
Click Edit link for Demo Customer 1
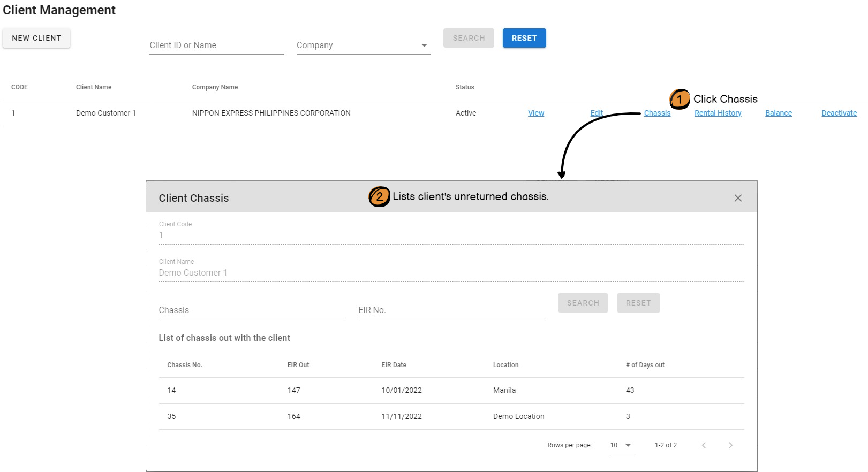[597, 113]
